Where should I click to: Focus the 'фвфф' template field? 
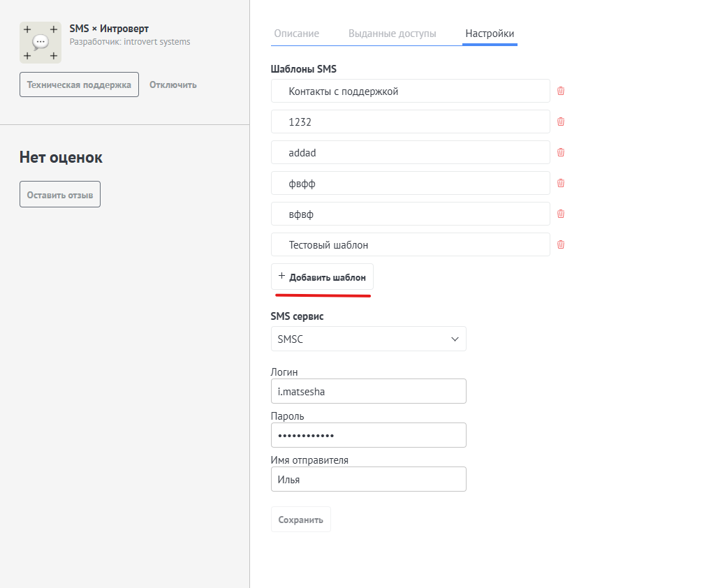pyautogui.click(x=411, y=183)
